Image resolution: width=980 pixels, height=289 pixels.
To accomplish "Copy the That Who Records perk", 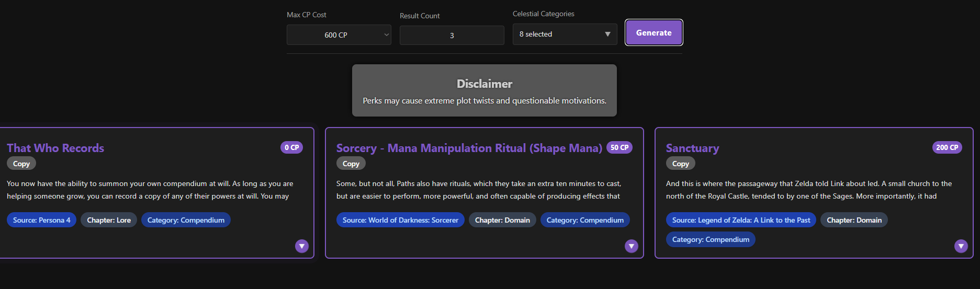I will (21, 164).
